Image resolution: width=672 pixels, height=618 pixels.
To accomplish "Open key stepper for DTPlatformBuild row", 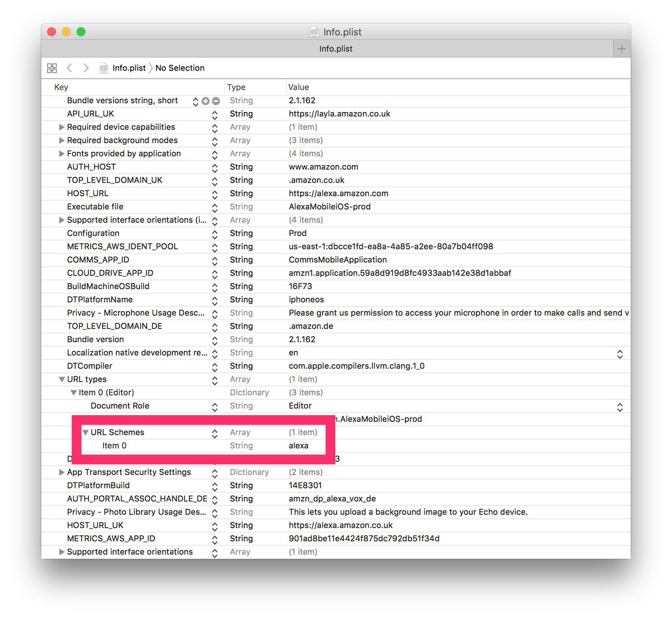I will click(x=214, y=486).
